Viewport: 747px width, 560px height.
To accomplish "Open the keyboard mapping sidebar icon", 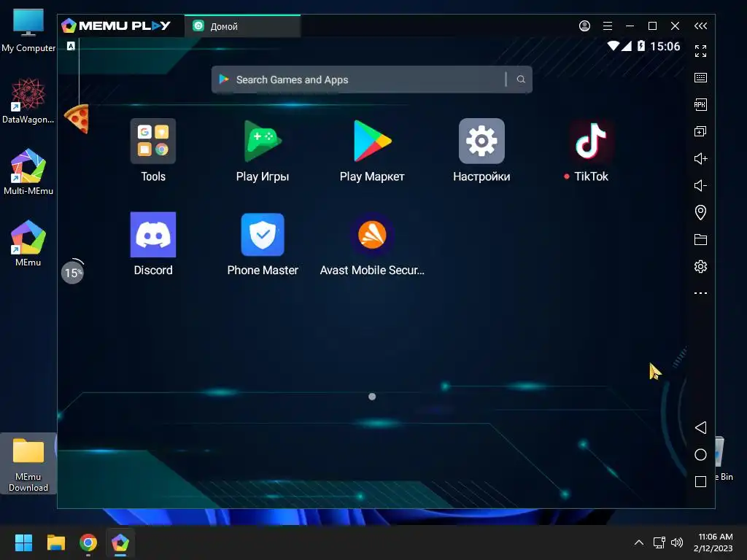I will [x=700, y=77].
